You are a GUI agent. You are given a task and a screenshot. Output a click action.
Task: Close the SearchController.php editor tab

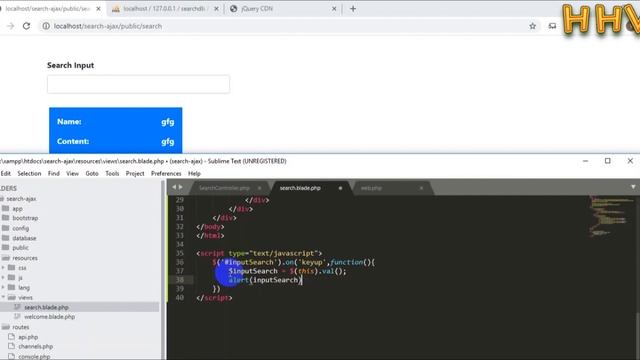point(259,188)
